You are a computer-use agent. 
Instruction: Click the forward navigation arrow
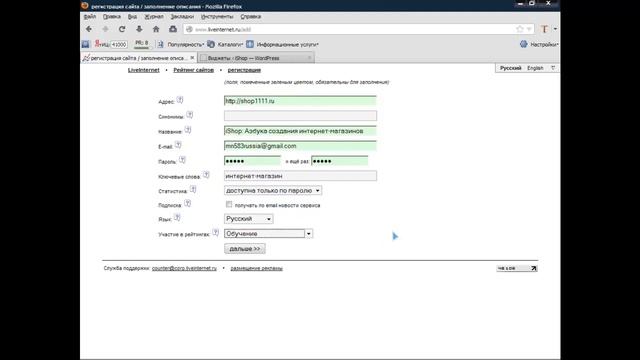(x=105, y=29)
